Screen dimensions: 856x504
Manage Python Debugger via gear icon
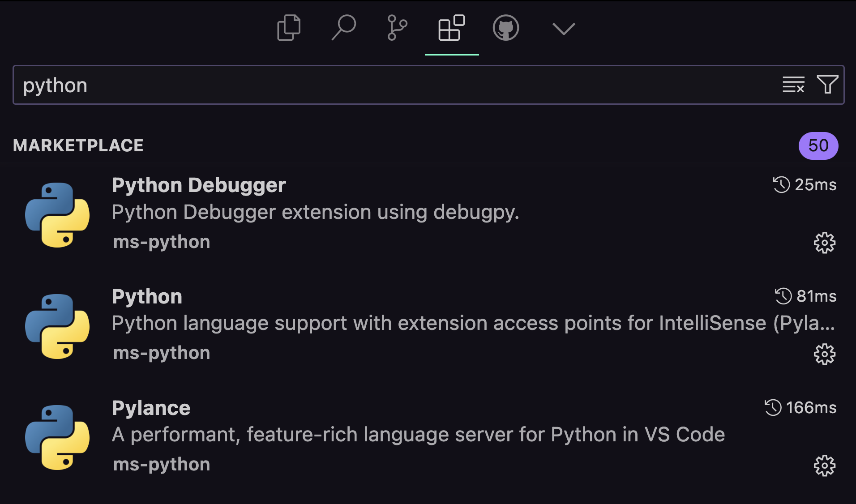[825, 243]
